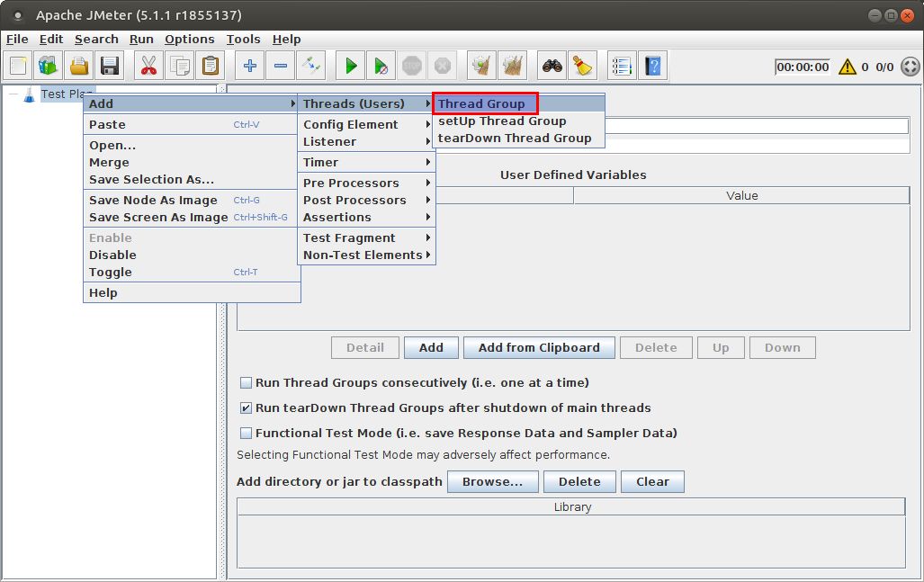Image resolution: width=924 pixels, height=582 pixels.
Task: Select setUp Thread Group menu item
Action: [x=518, y=121]
